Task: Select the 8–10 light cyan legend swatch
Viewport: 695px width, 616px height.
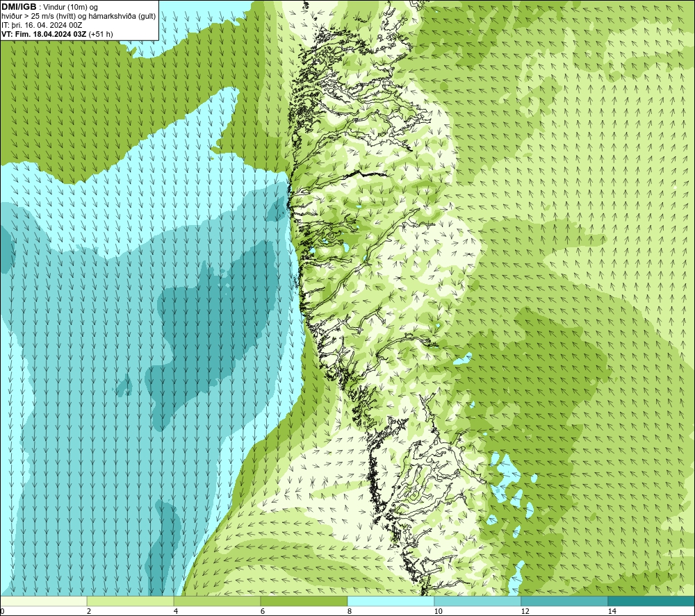Action: (391, 601)
